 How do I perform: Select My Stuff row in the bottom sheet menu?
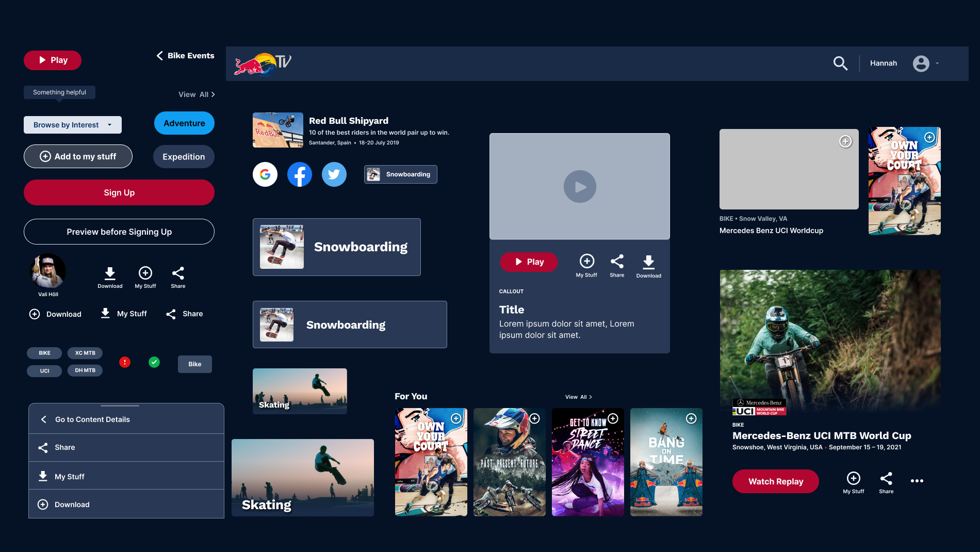point(126,476)
